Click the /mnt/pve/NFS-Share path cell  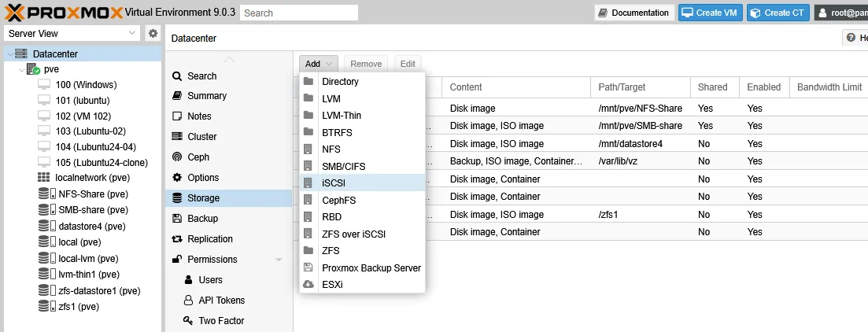pos(641,109)
